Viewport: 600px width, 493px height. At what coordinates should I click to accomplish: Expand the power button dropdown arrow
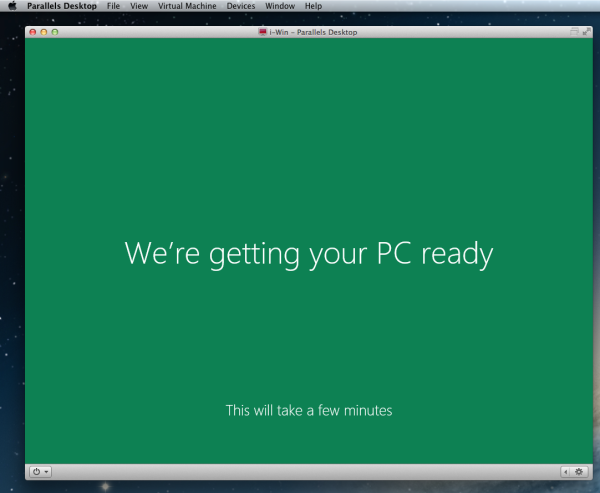46,472
